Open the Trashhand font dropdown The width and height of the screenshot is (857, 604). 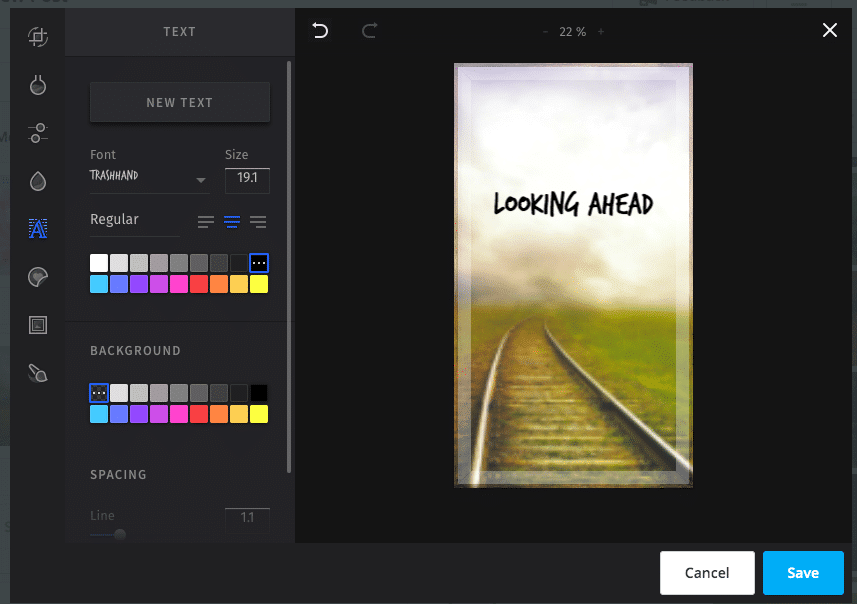(149, 178)
